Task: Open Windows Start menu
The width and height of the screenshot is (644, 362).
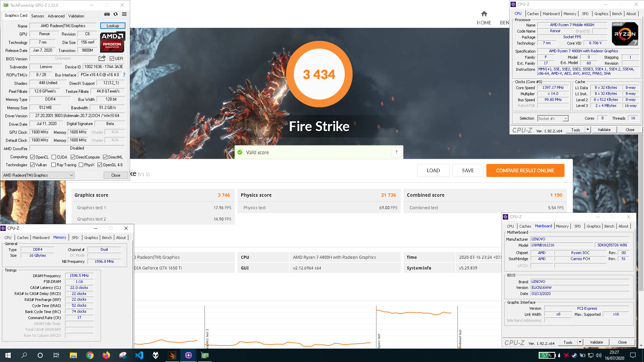Action: point(8,355)
